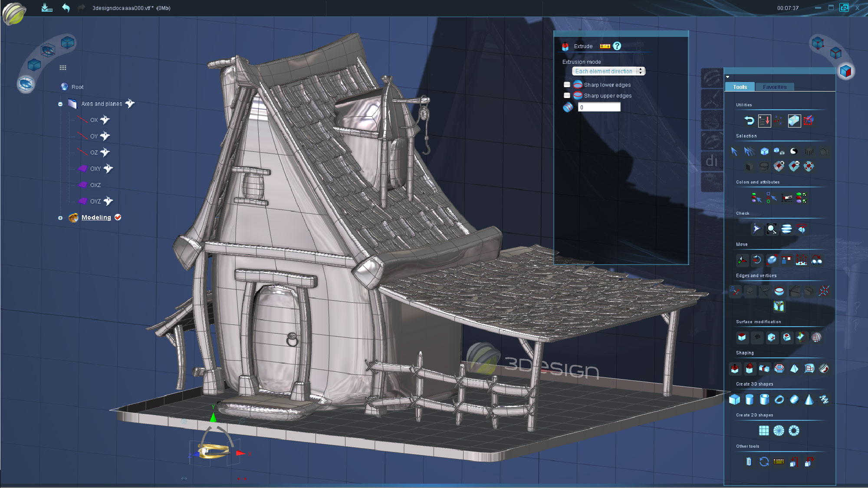Image resolution: width=868 pixels, height=488 pixels.
Task: Click the timer reading 00:07:37
Action: coord(788,8)
